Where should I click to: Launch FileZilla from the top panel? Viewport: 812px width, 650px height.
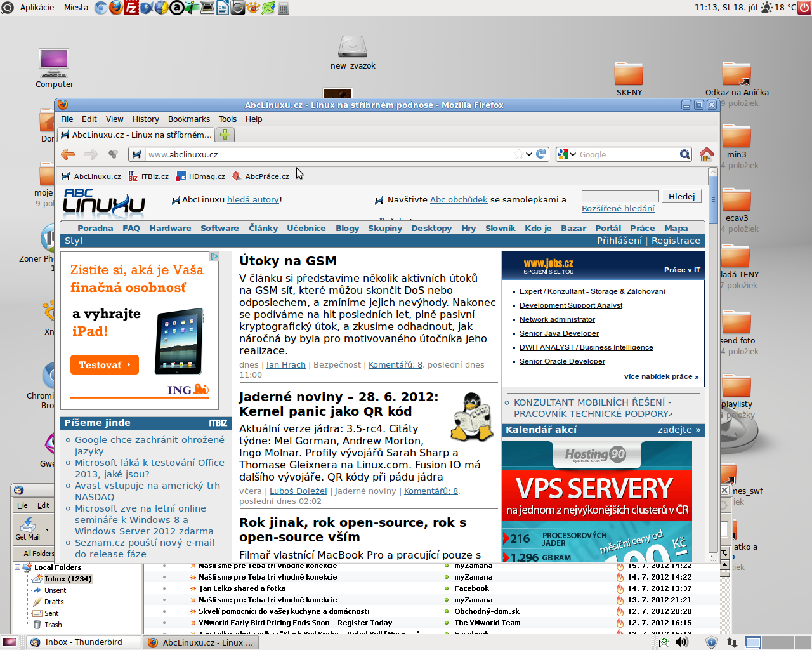[131, 8]
